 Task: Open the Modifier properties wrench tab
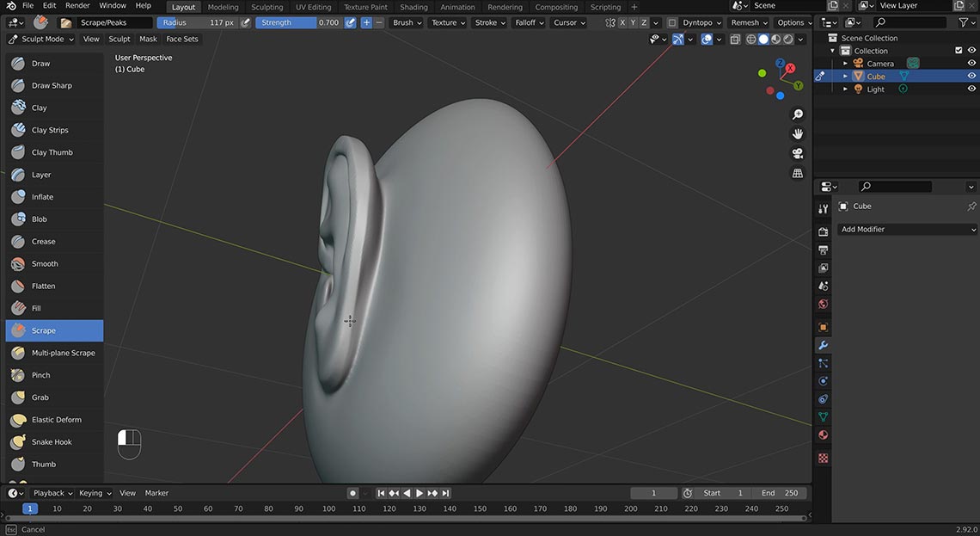[824, 345]
